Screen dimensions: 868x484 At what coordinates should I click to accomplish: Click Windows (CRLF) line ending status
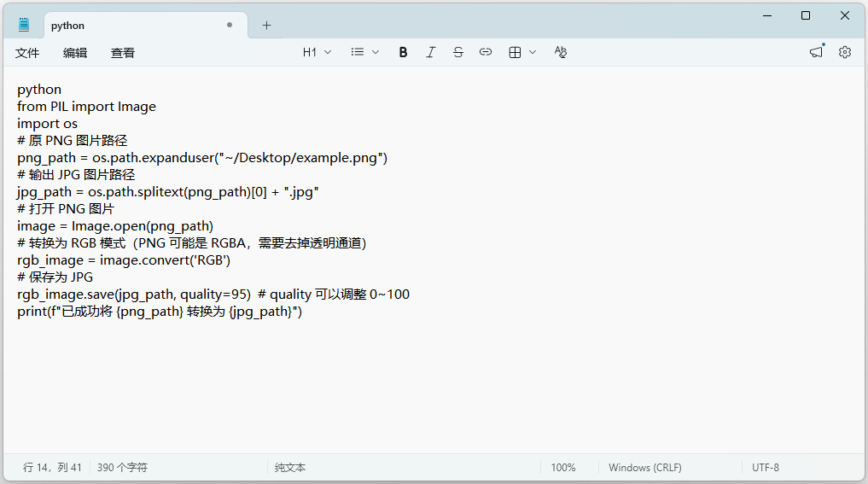tap(645, 468)
